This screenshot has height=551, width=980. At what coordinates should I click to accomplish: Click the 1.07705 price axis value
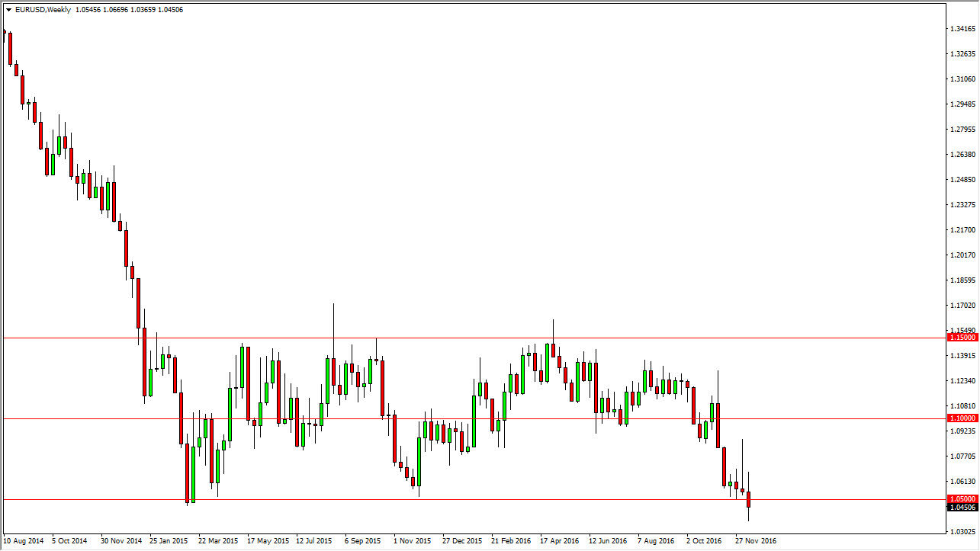click(962, 456)
